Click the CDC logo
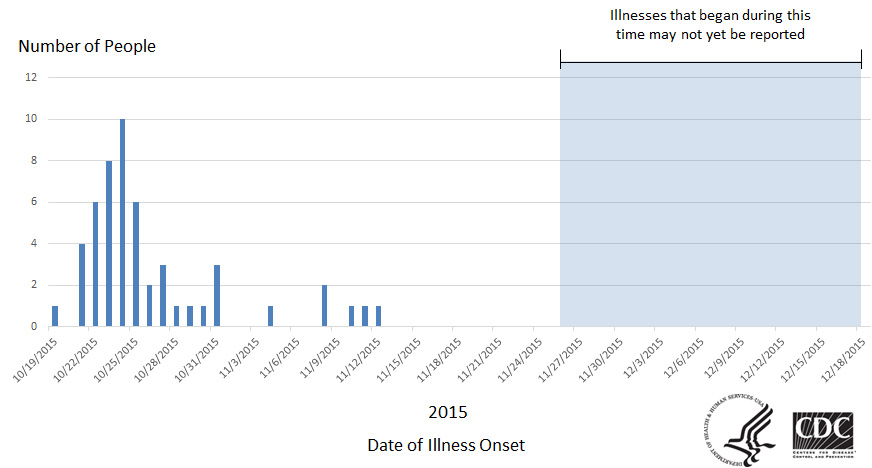This screenshot has height=468, width=872. [824, 435]
